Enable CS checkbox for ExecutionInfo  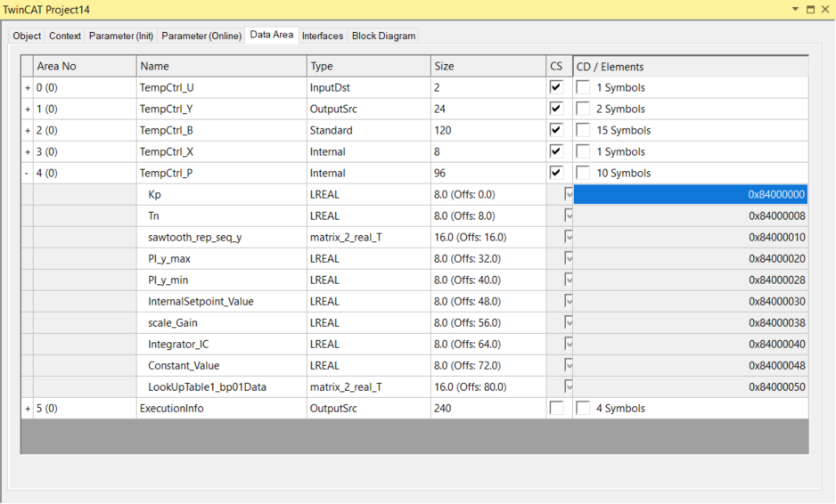[x=556, y=408]
